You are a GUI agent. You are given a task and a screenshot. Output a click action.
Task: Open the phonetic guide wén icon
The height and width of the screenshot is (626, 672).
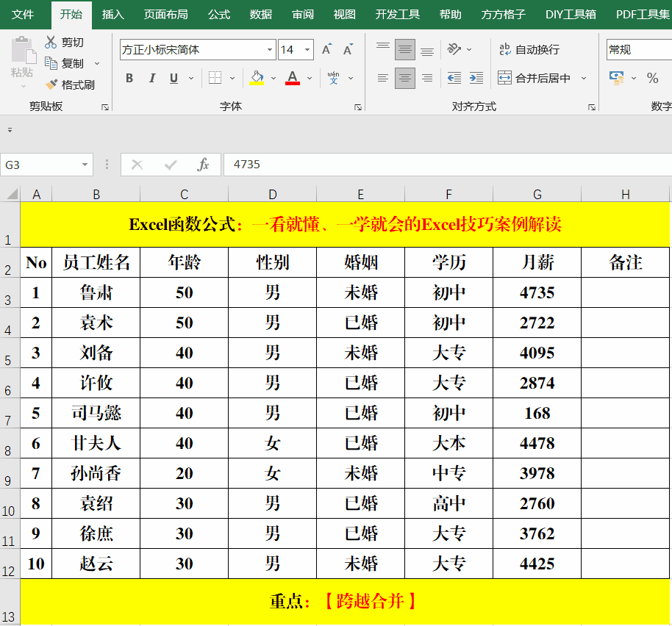coord(334,78)
